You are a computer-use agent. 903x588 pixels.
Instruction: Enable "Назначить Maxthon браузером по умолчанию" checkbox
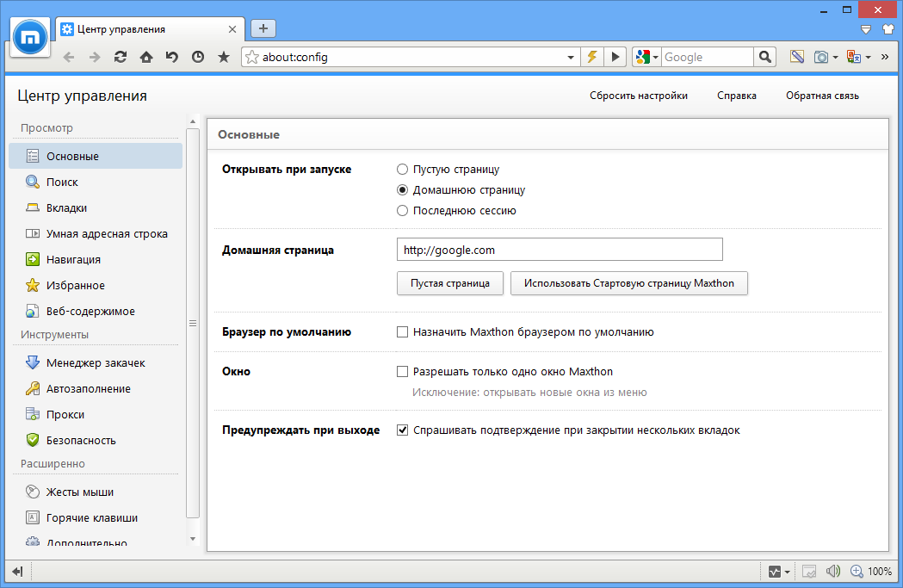[402, 331]
